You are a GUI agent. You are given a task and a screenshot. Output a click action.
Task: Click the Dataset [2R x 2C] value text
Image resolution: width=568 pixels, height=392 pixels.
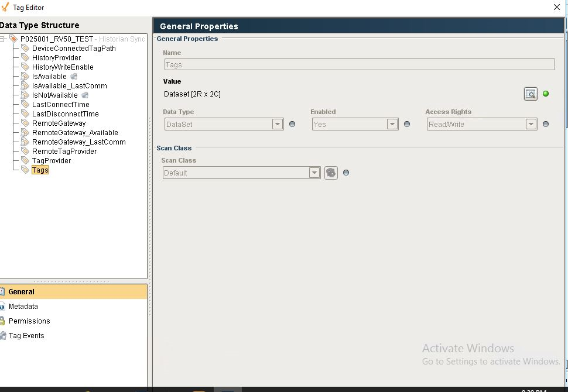192,94
